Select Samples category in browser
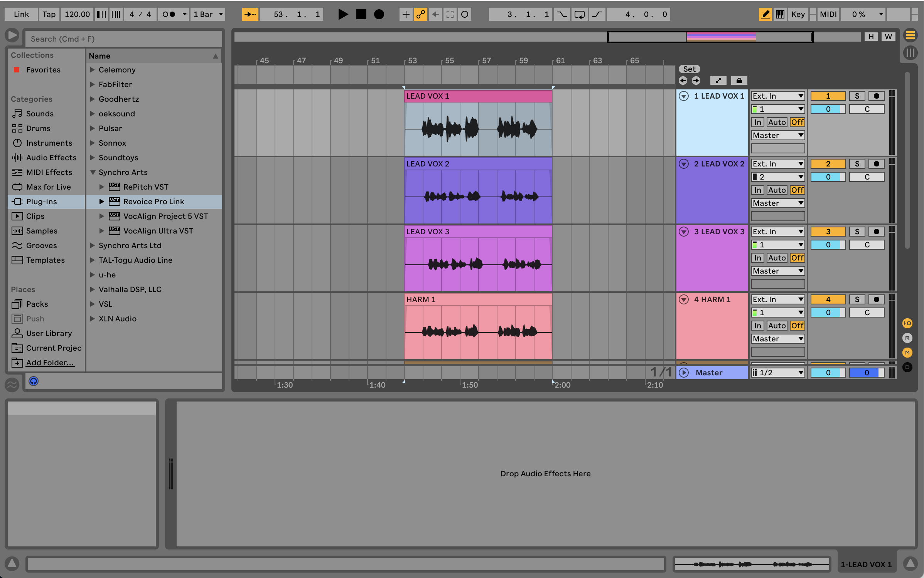924x578 pixels. click(41, 231)
